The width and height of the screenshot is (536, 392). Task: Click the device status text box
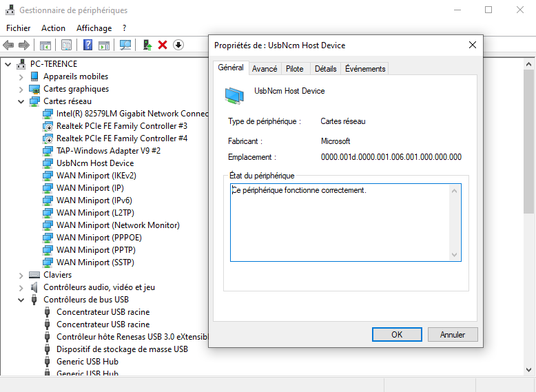341,222
